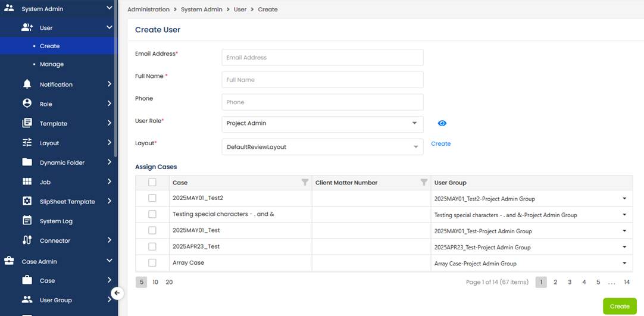Click the User add-person icon
This screenshot has width=644, height=316.
(x=27, y=27)
